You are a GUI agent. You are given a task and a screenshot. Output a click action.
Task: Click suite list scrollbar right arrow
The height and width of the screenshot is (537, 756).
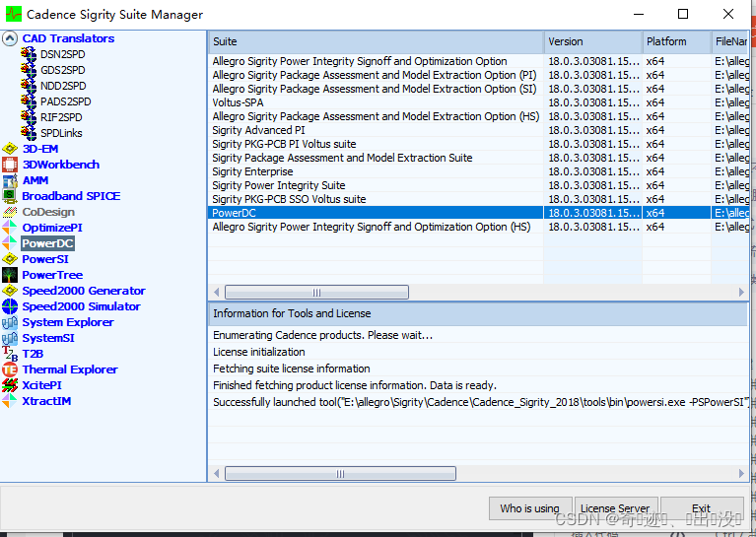[741, 292]
